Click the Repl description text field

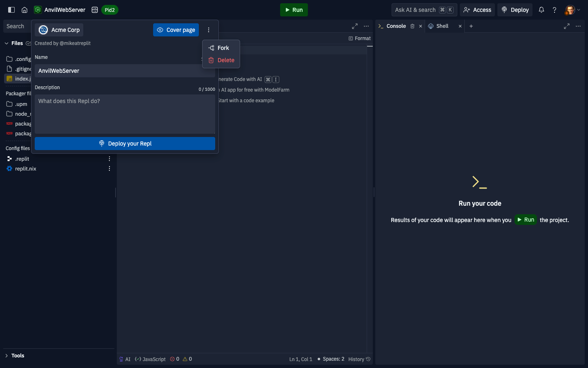click(125, 114)
